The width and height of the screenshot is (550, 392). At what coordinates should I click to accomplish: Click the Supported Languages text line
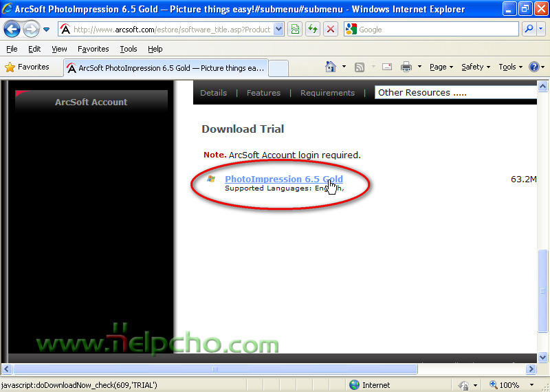[284, 188]
